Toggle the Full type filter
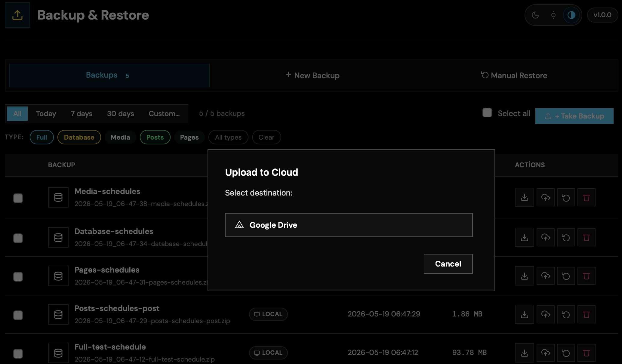 coord(42,137)
